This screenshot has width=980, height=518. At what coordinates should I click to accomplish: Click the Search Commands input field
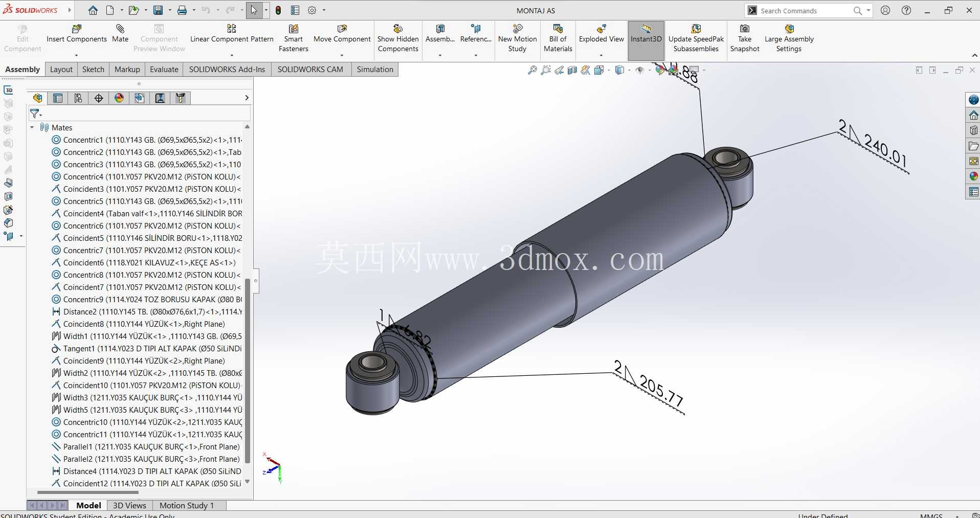coord(805,11)
